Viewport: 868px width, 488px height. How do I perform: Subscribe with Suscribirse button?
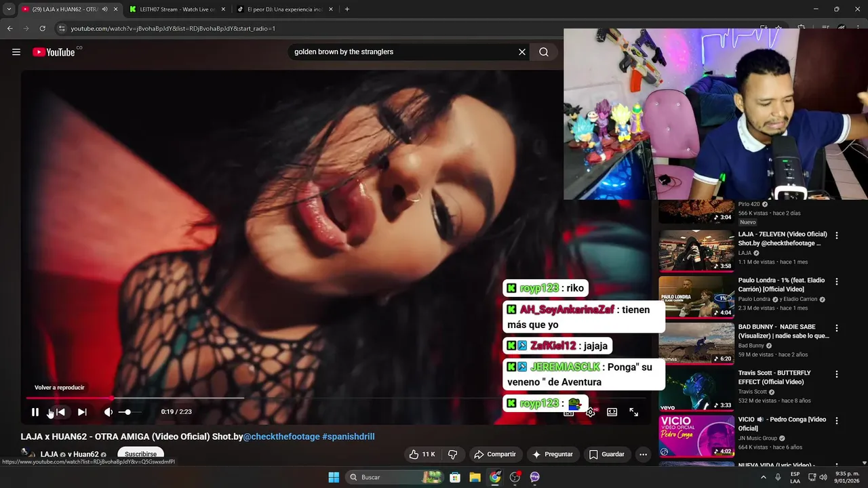coord(140,454)
